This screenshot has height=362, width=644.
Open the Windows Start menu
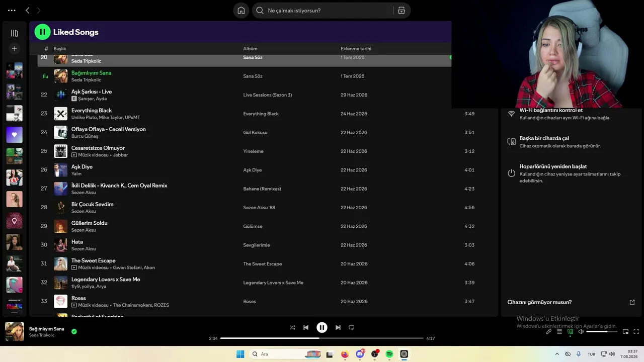pos(240,354)
